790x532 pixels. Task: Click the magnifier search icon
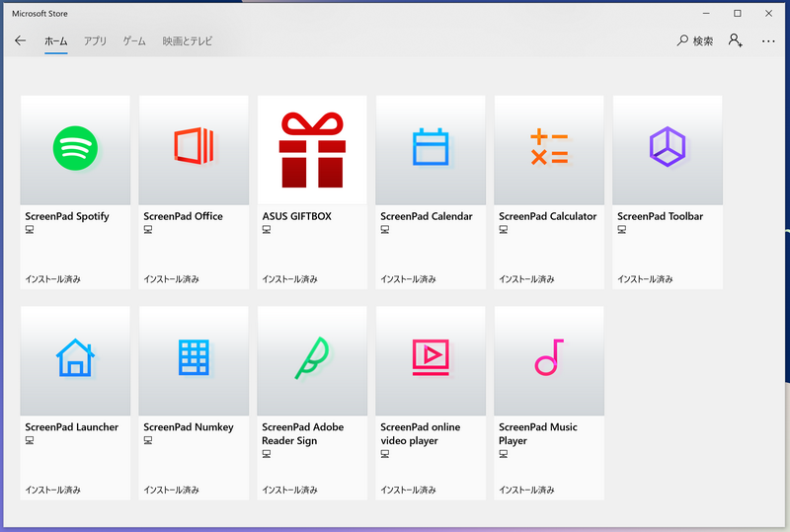pyautogui.click(x=682, y=40)
